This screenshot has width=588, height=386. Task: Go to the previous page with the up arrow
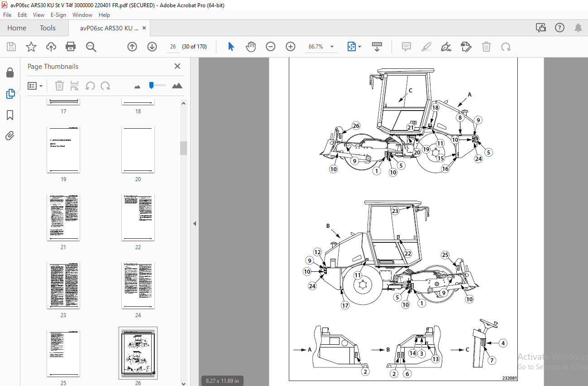click(132, 47)
